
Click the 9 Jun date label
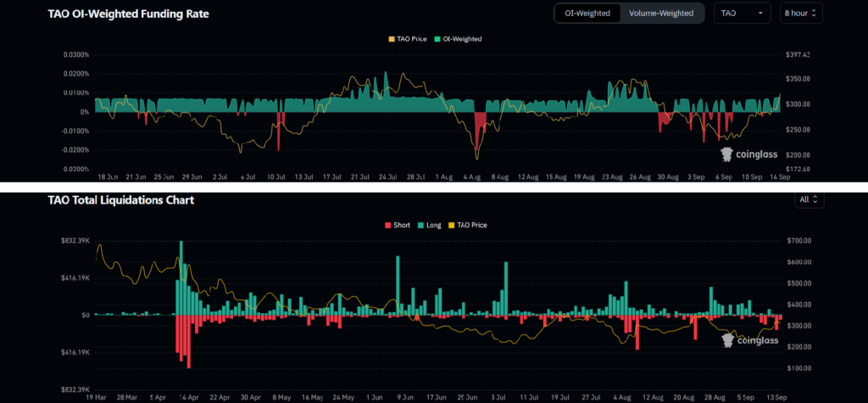pyautogui.click(x=404, y=397)
